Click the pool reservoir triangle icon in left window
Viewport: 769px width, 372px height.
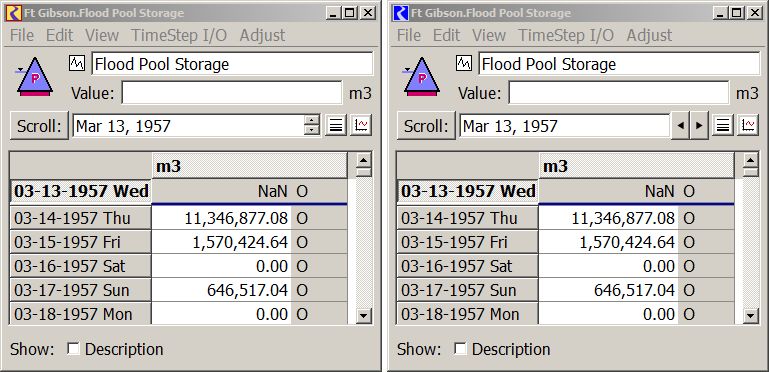click(34, 76)
